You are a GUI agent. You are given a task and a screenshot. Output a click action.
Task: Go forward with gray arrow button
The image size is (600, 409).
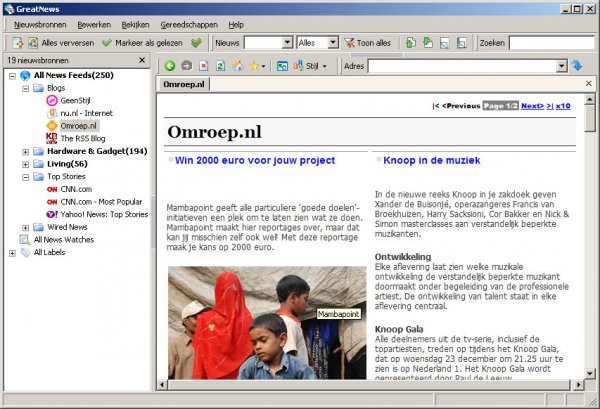(x=187, y=66)
